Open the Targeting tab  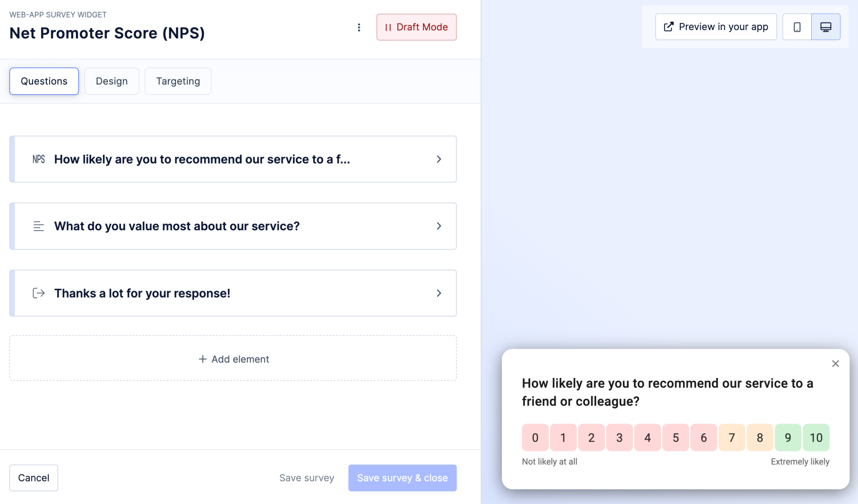click(178, 81)
